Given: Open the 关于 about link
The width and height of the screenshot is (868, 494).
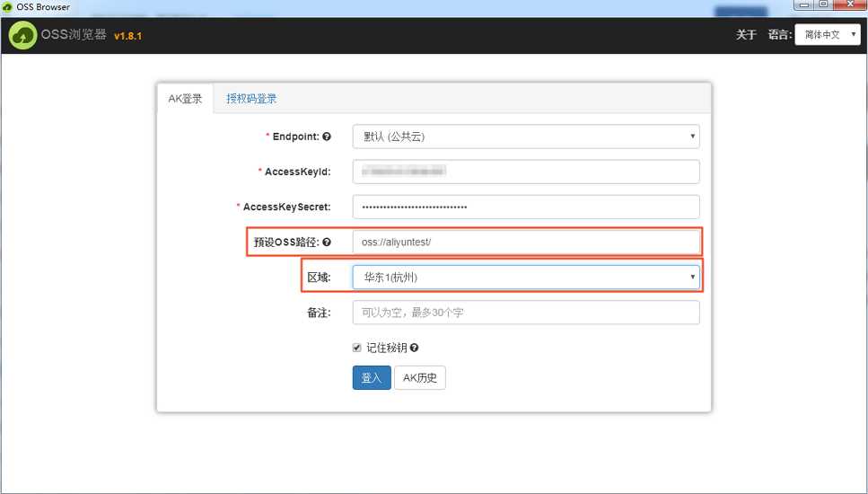Looking at the screenshot, I should 746,34.
